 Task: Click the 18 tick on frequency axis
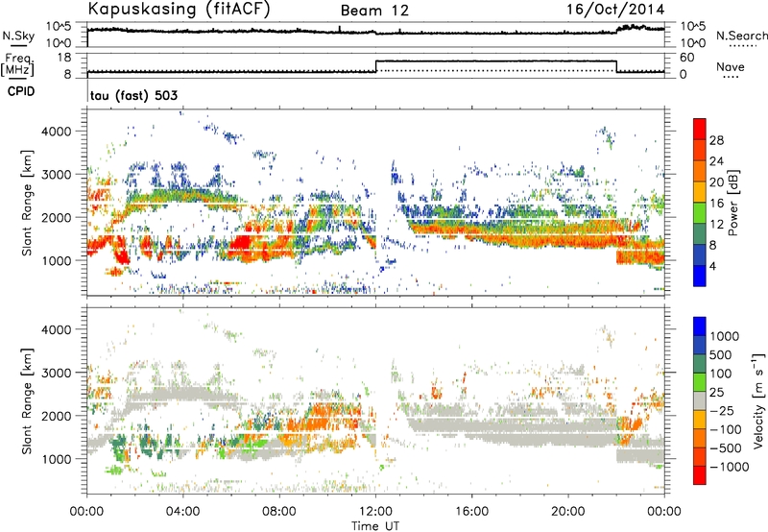[x=63, y=58]
